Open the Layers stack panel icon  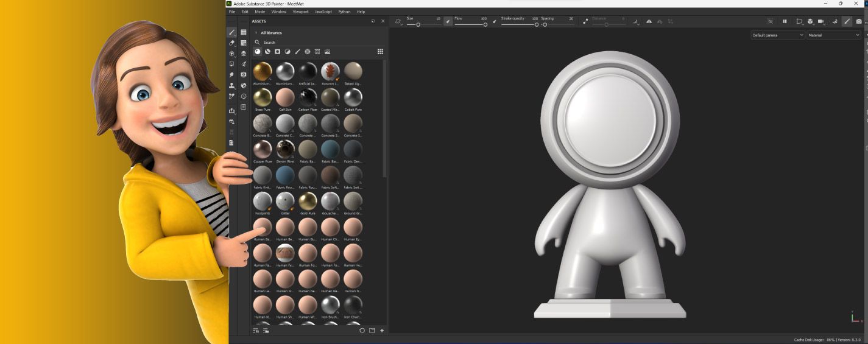pyautogui.click(x=243, y=54)
